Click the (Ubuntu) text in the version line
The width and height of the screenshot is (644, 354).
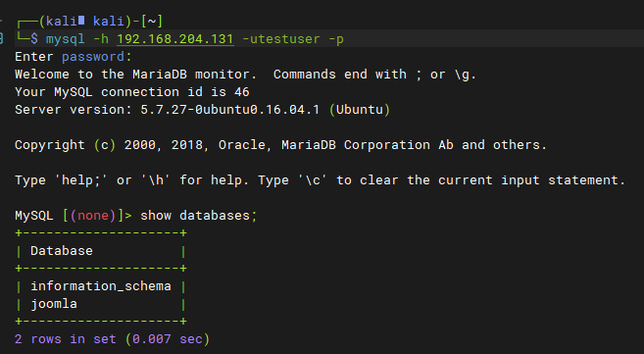[360, 109]
